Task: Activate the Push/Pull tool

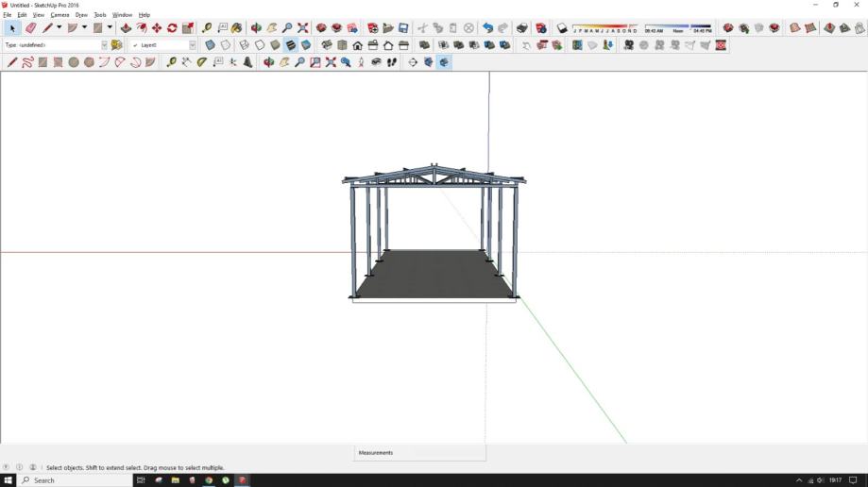Action: pyautogui.click(x=127, y=28)
